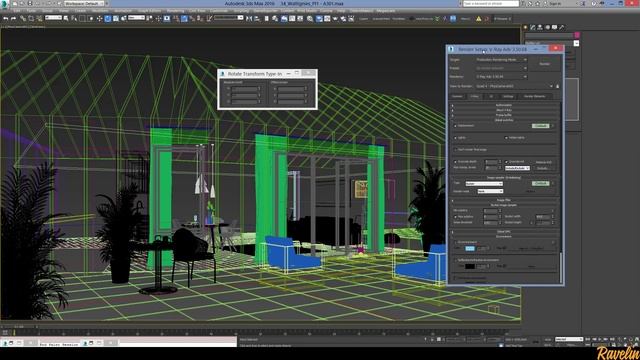Click the Mirror tool icon
The width and height of the screenshot is (640, 360).
tap(249, 18)
